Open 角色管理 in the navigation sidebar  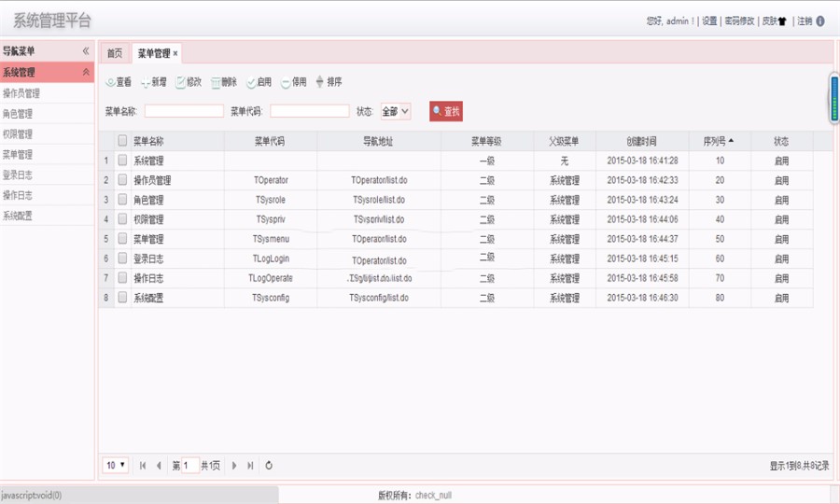(18, 114)
